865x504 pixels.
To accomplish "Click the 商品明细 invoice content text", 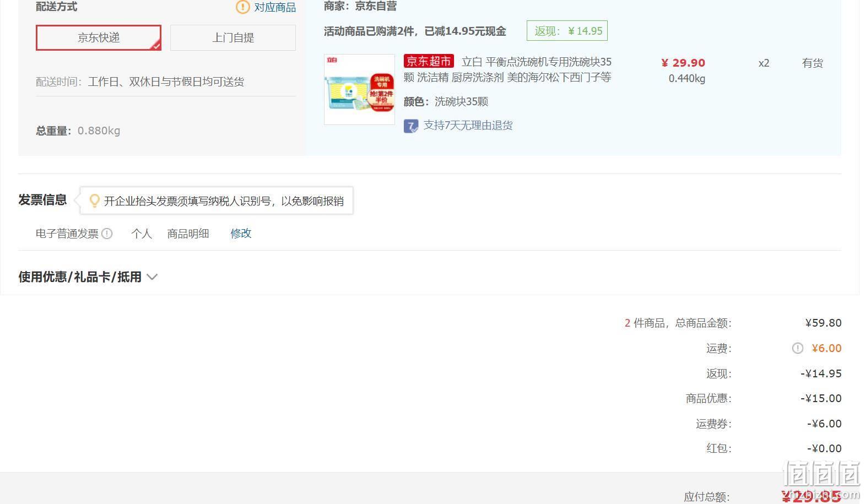I will click(188, 234).
